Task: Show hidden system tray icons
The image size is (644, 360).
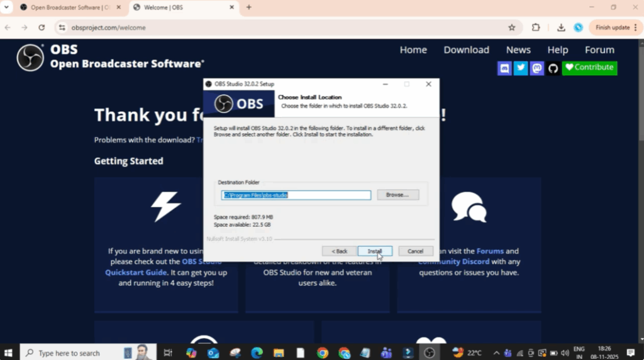Action: (x=496, y=353)
